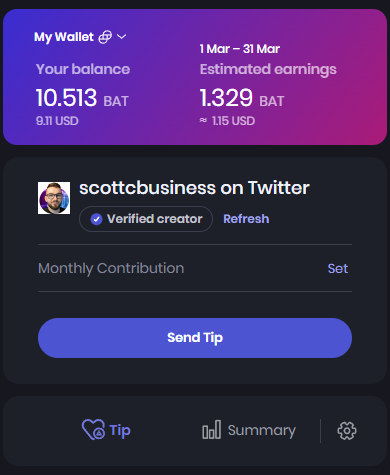Image resolution: width=390 pixels, height=475 pixels.
Task: Click the 10.513 BAT balance amount
Action: [x=82, y=98]
